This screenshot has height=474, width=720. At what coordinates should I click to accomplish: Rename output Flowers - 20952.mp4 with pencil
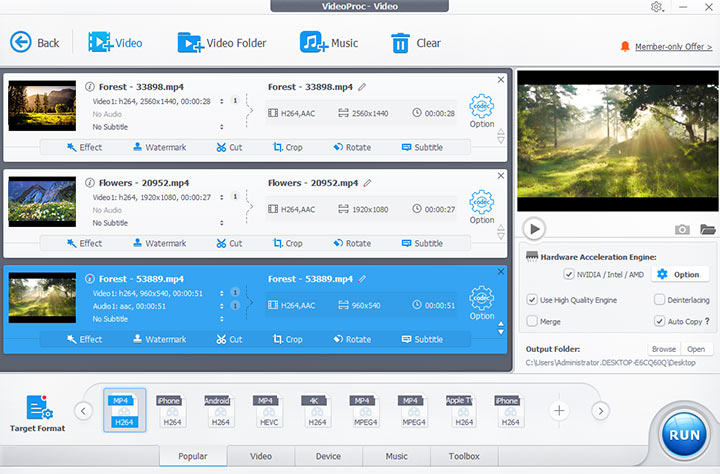367,182
